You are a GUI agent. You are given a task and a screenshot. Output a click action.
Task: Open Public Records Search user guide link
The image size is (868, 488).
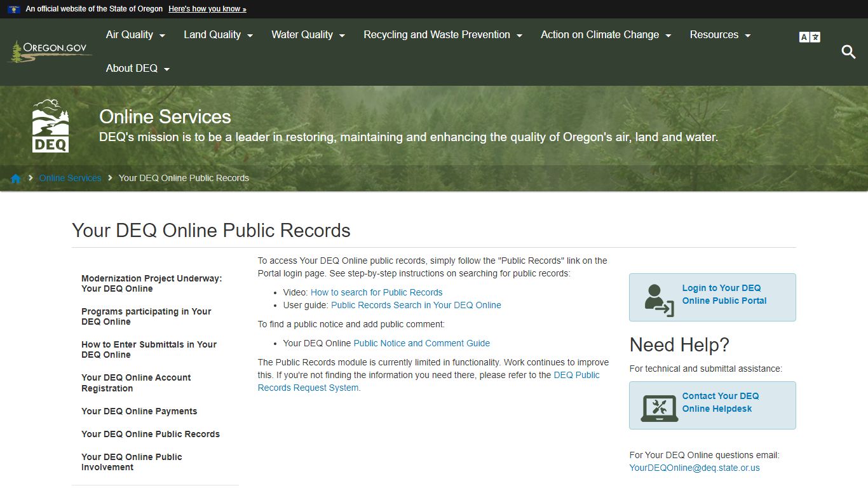[416, 305]
